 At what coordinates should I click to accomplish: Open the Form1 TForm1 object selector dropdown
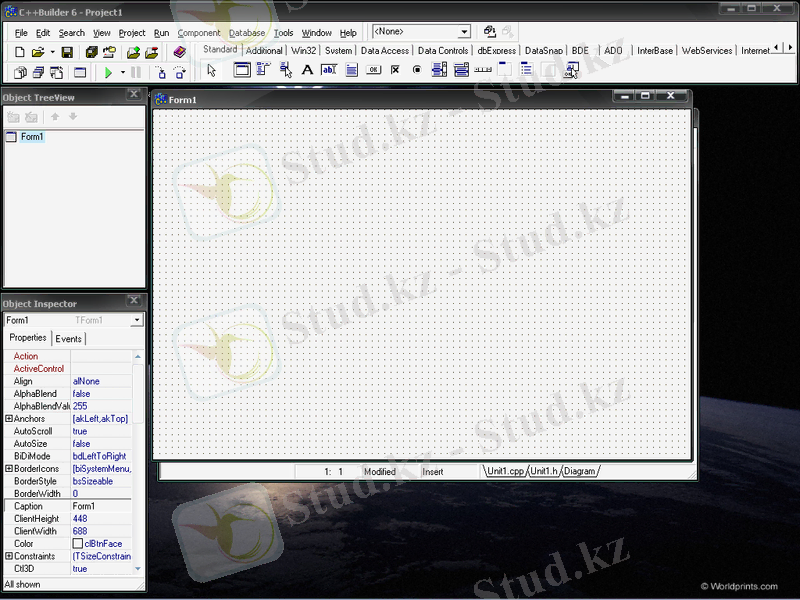click(x=137, y=320)
